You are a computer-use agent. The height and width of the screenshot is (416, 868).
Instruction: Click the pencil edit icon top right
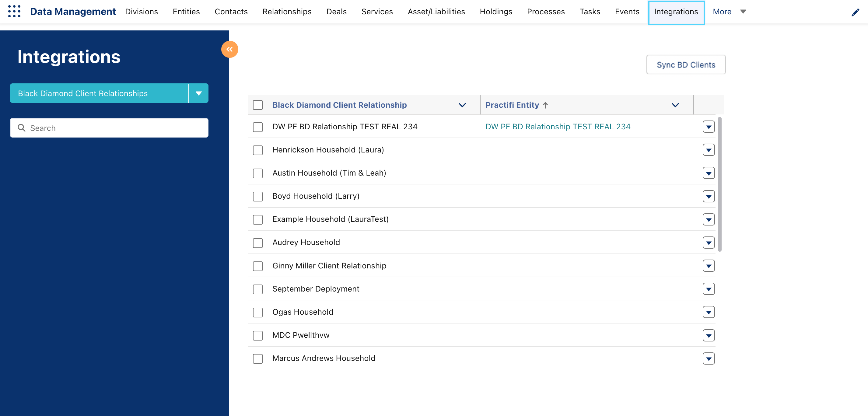tap(855, 13)
